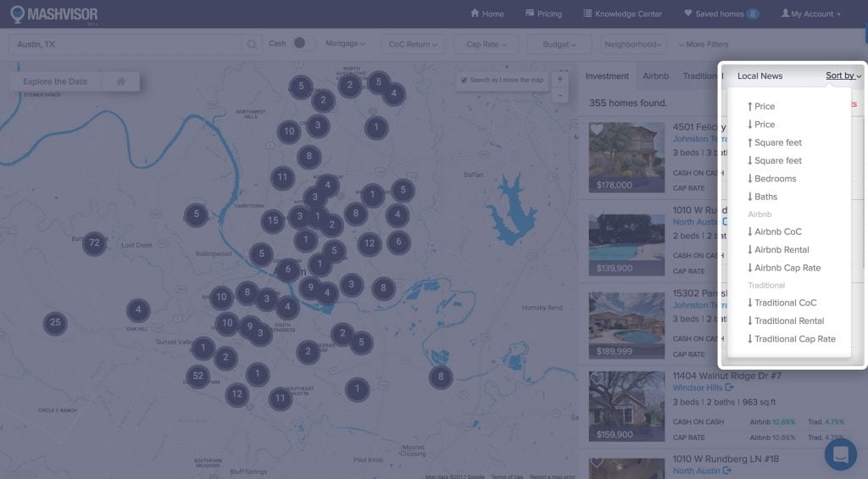Click the 72 homes map cluster marker
This screenshot has height=479, width=868.
coord(94,244)
